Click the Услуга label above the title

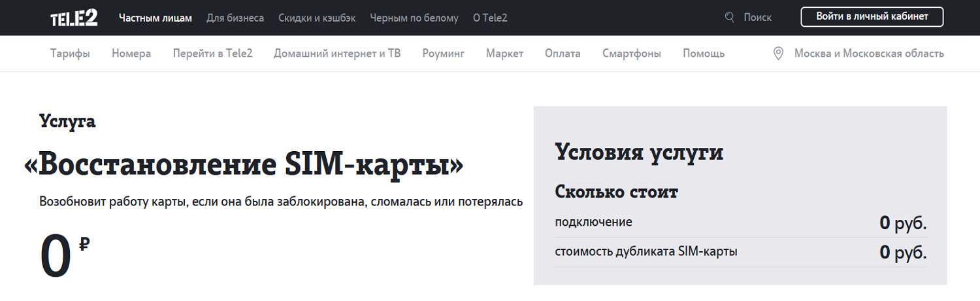pyautogui.click(x=67, y=122)
